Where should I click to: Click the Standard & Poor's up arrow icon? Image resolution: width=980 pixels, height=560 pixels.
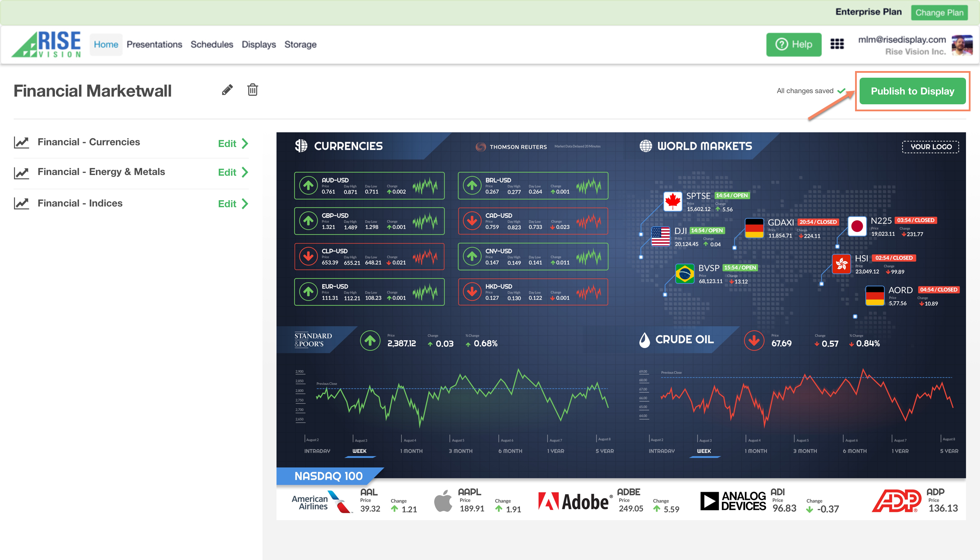click(370, 341)
